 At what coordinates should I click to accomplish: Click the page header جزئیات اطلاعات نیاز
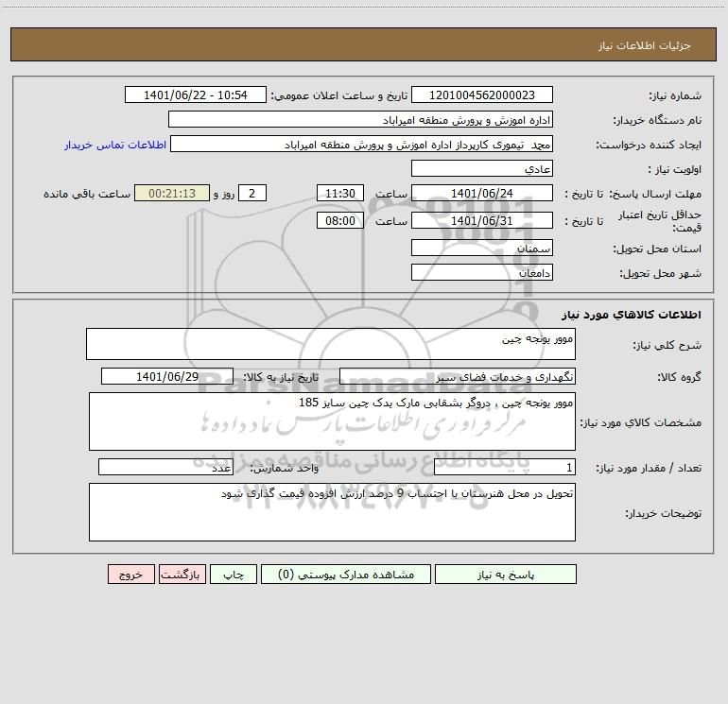point(645,45)
